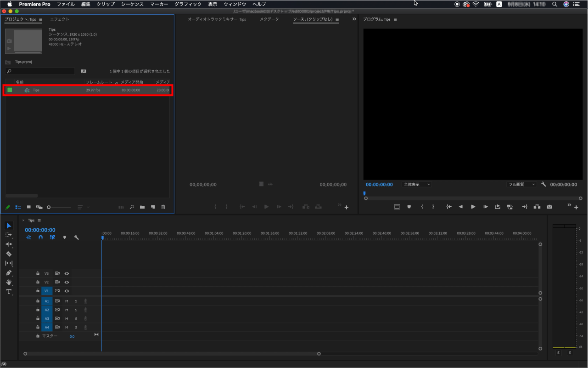
Task: Click the trash icon in Project panel
Action: (x=163, y=207)
